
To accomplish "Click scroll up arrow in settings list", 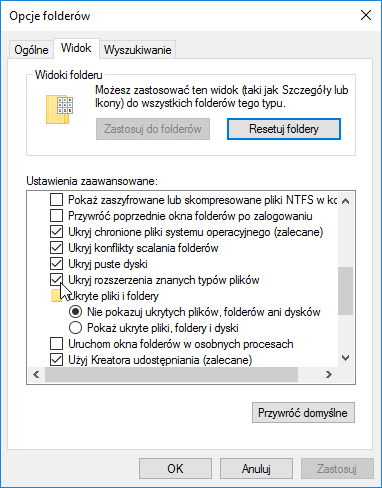I will 346,201.
